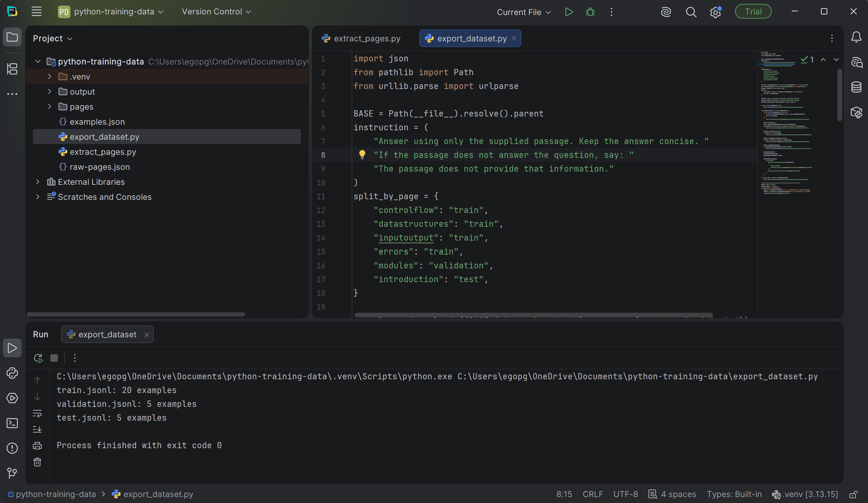Viewport: 868px width, 503px height.
Task: Close the export_dataset Run tab
Action: pos(147,334)
